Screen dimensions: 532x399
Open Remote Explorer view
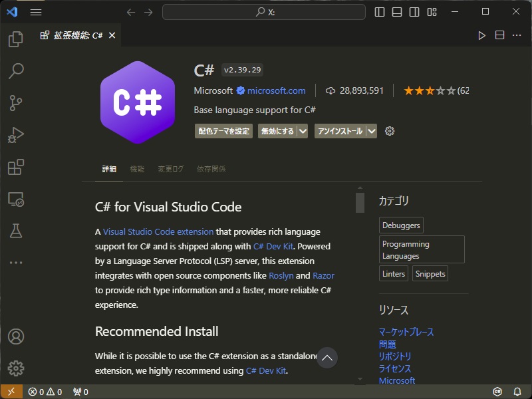15,199
